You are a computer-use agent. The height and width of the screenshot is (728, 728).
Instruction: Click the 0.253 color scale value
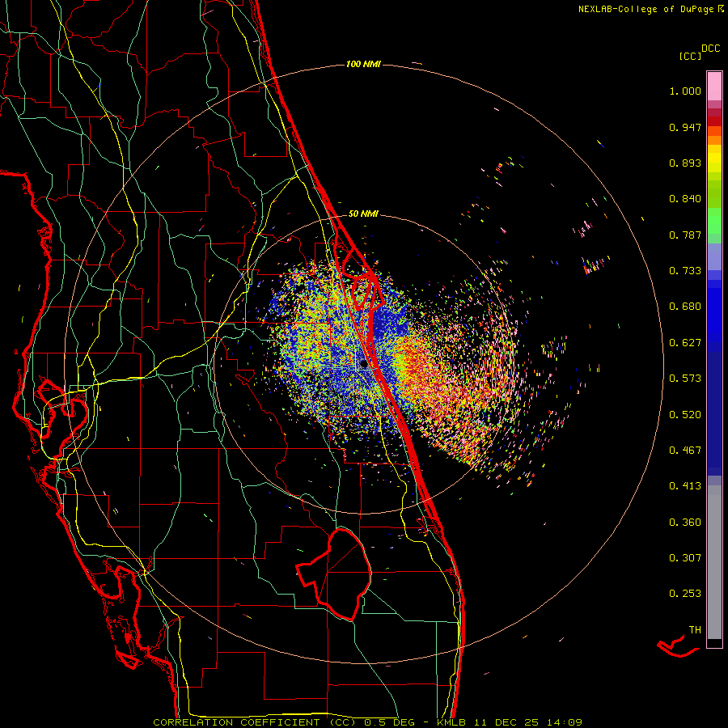[x=685, y=594]
